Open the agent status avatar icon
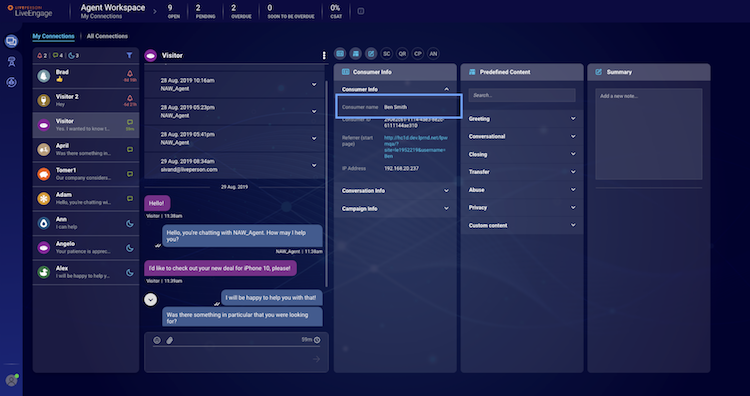 click(11, 380)
